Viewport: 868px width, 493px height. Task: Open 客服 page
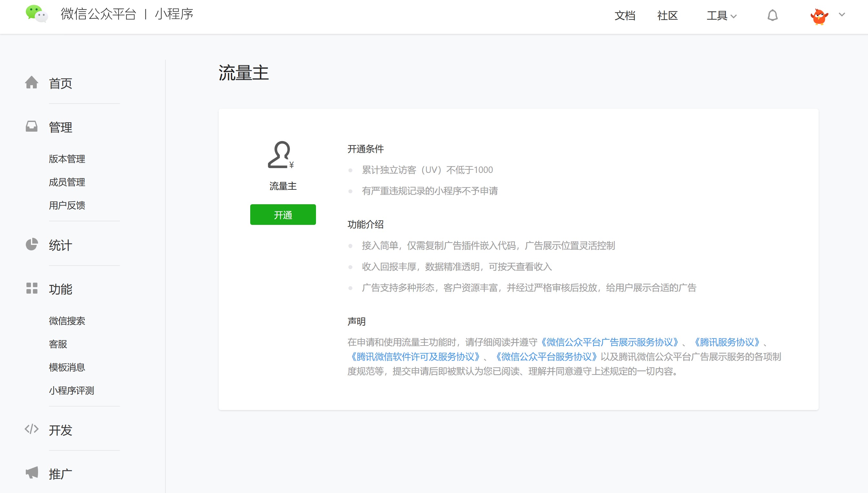click(58, 344)
